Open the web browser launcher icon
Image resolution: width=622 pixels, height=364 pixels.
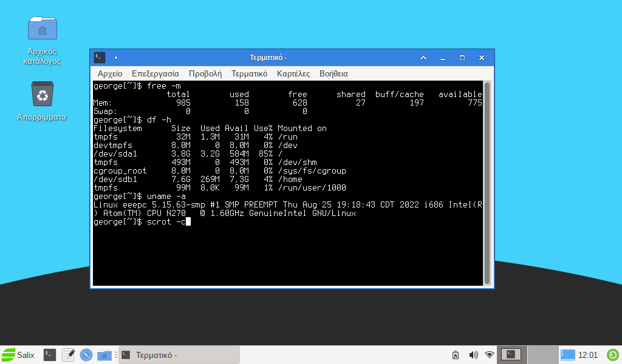[86, 355]
